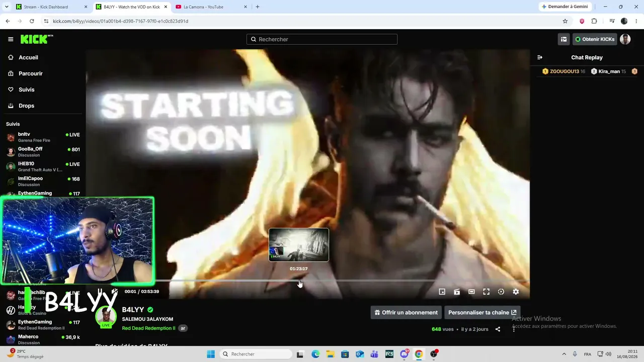Image resolution: width=644 pixels, height=362 pixels.
Task: Close the Stream - Kick Dashboard tab
Action: [86, 7]
